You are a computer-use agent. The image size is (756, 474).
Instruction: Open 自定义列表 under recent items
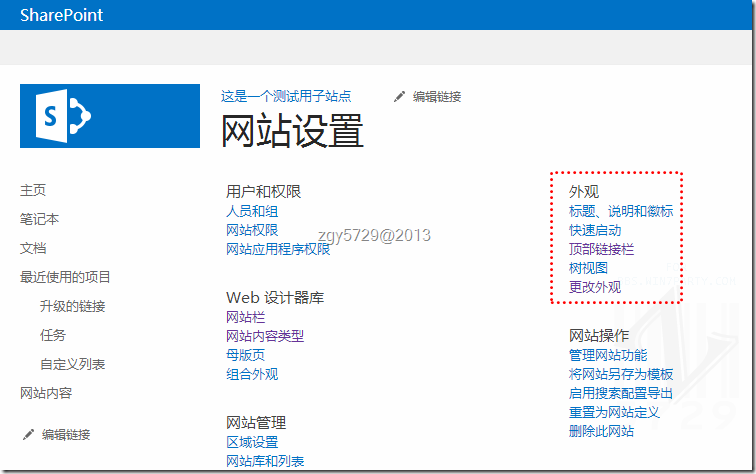[72, 364]
